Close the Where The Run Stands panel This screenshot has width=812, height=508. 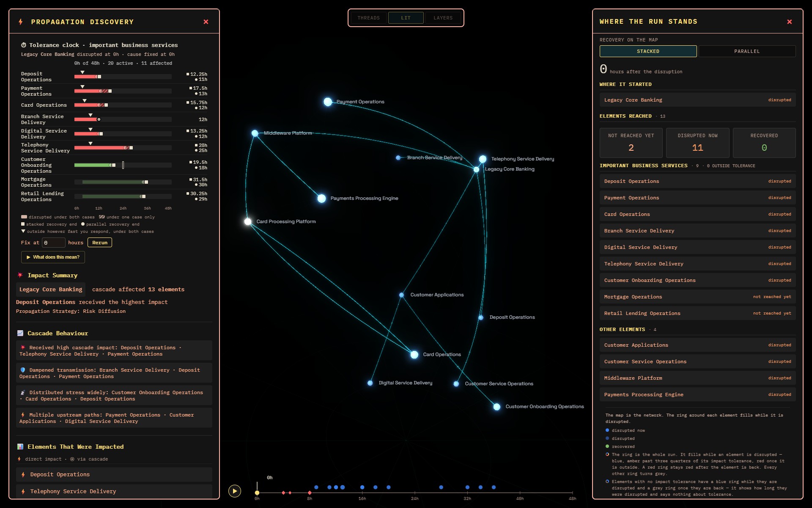[x=789, y=22]
